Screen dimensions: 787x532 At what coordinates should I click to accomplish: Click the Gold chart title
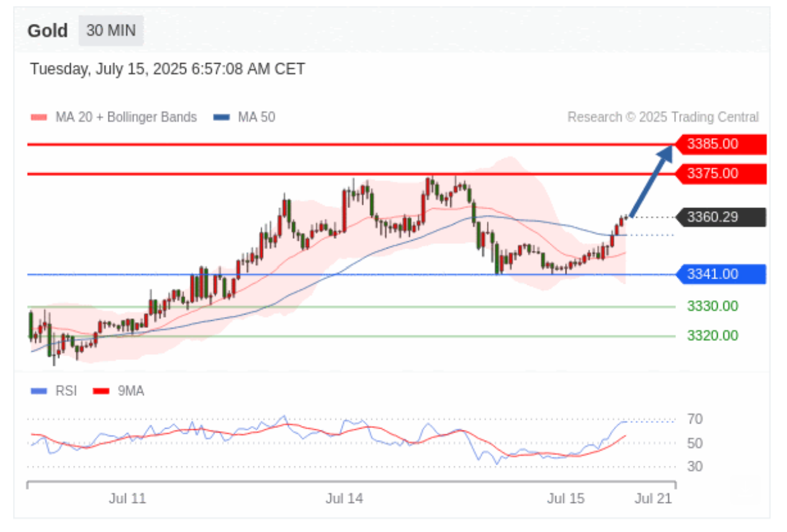click(x=47, y=31)
